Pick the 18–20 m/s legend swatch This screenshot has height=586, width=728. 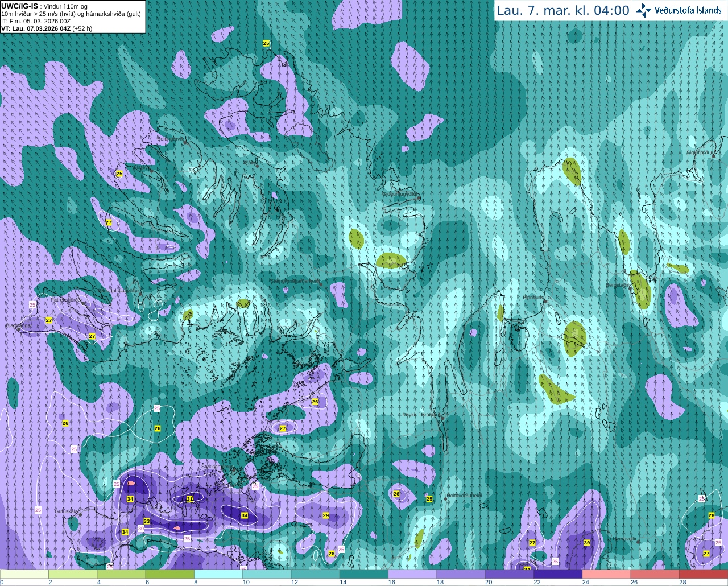pyautogui.click(x=461, y=574)
